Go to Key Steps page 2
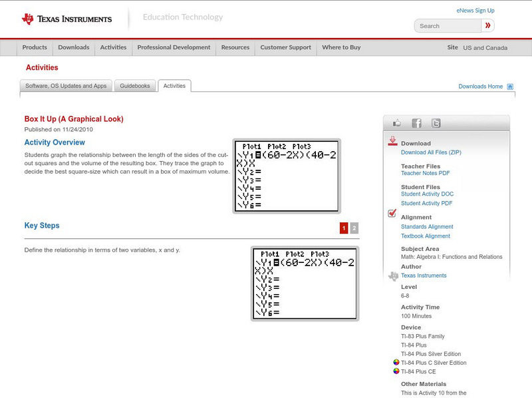The width and height of the screenshot is (532, 398). click(354, 228)
